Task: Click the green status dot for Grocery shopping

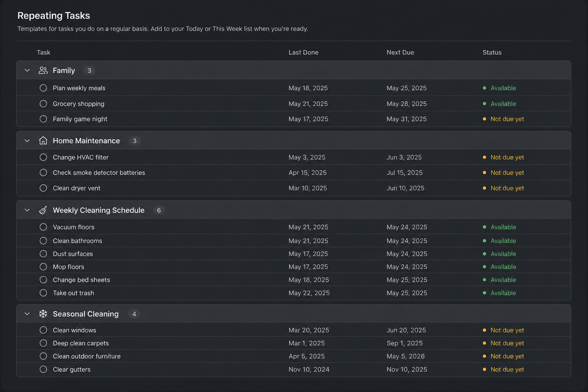Action: tap(485, 104)
